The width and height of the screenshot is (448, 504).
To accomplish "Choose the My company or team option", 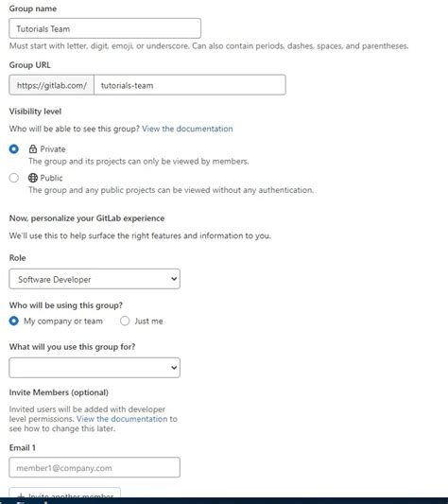I will pos(14,321).
